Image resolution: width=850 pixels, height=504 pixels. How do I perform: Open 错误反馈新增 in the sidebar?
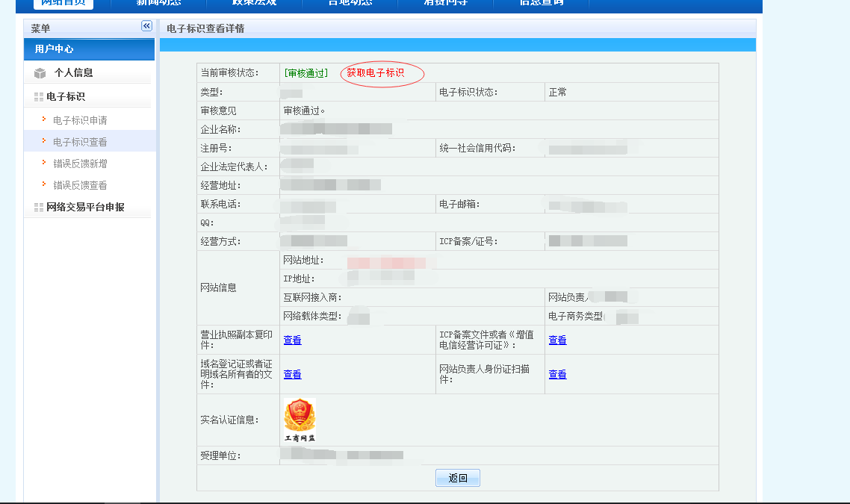pos(80,164)
